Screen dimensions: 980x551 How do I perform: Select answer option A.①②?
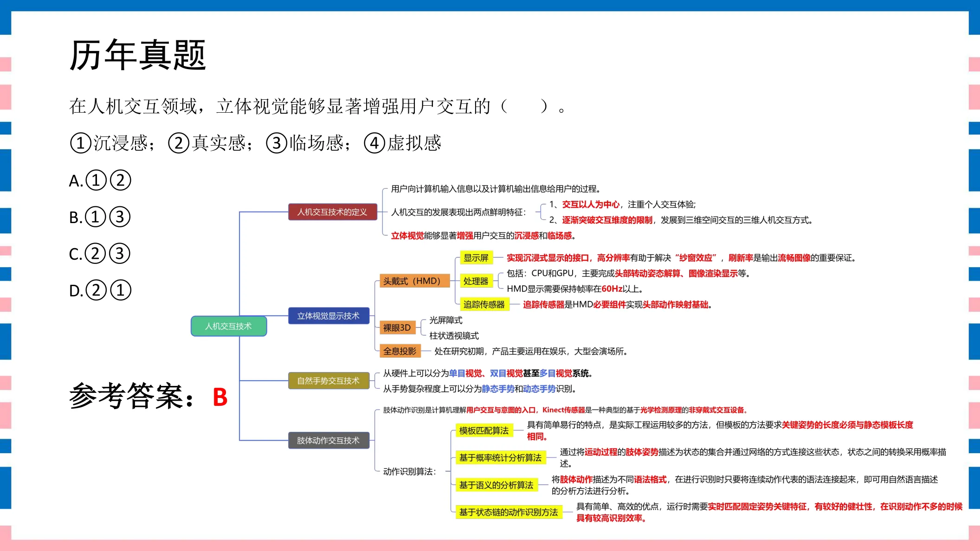click(100, 180)
